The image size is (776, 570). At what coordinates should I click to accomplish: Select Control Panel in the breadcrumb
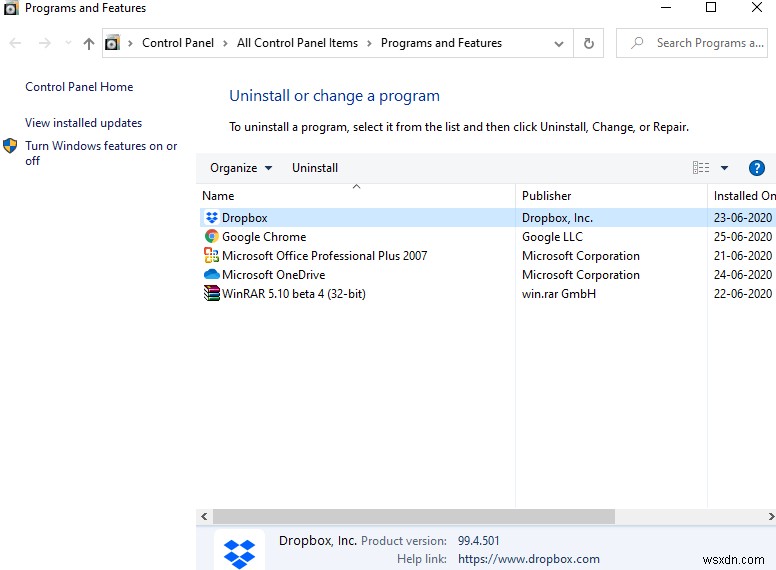tap(178, 43)
